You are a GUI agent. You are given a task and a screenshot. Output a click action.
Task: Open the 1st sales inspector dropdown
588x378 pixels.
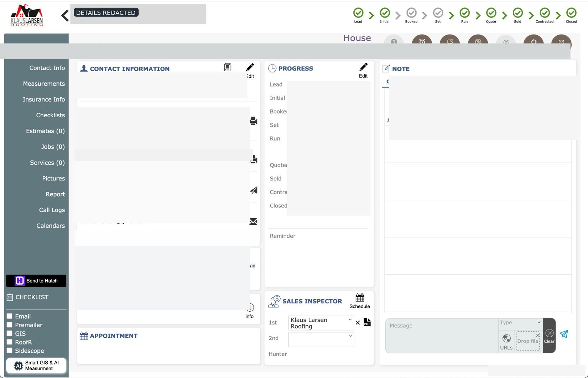click(x=321, y=323)
